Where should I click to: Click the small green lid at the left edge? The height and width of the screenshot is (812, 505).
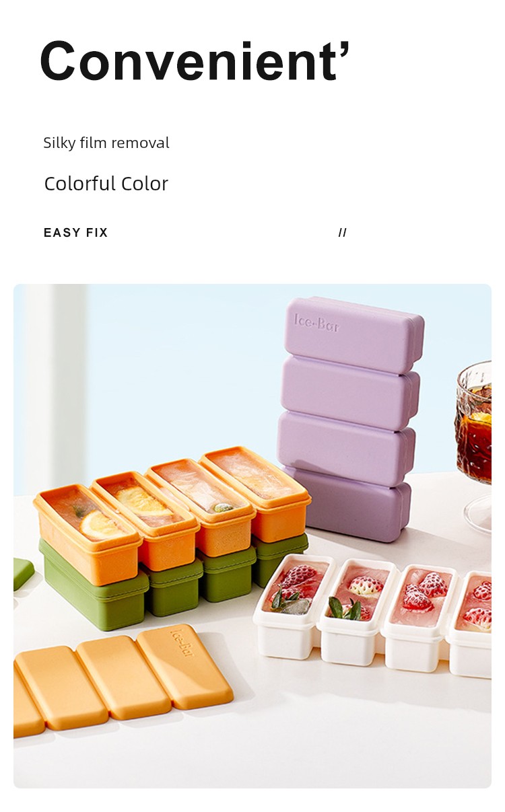[23, 574]
